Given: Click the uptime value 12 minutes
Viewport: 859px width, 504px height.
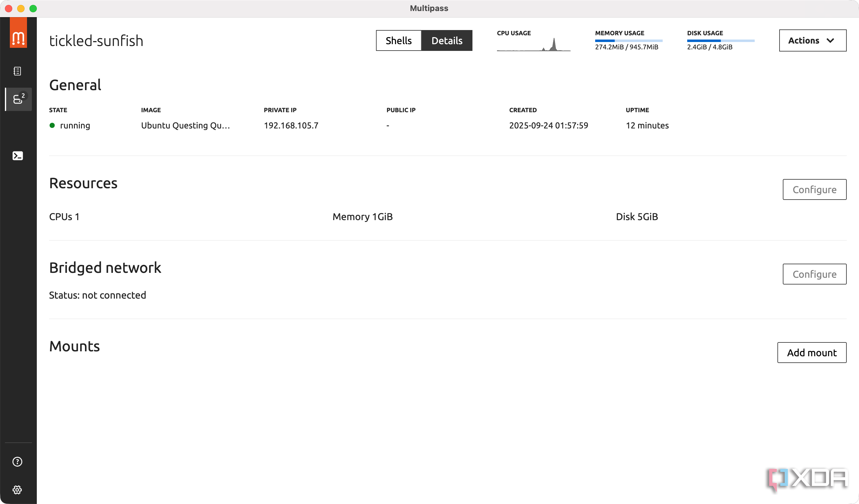Looking at the screenshot, I should [647, 125].
